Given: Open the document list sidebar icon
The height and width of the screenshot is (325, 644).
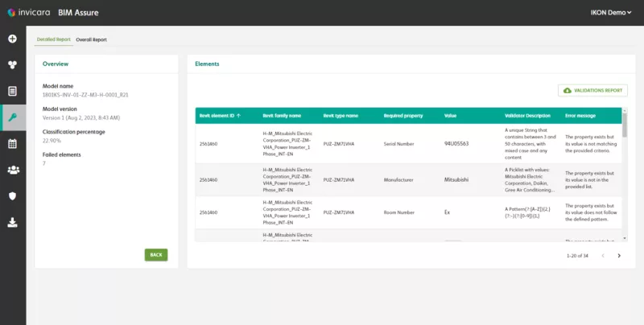Looking at the screenshot, I should click(x=12, y=91).
